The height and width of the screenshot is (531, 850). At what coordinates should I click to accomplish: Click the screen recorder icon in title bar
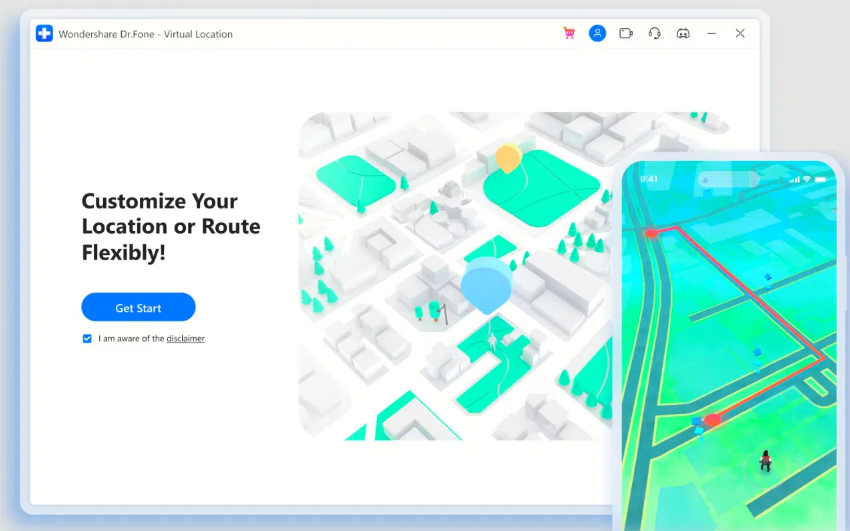pyautogui.click(x=626, y=34)
